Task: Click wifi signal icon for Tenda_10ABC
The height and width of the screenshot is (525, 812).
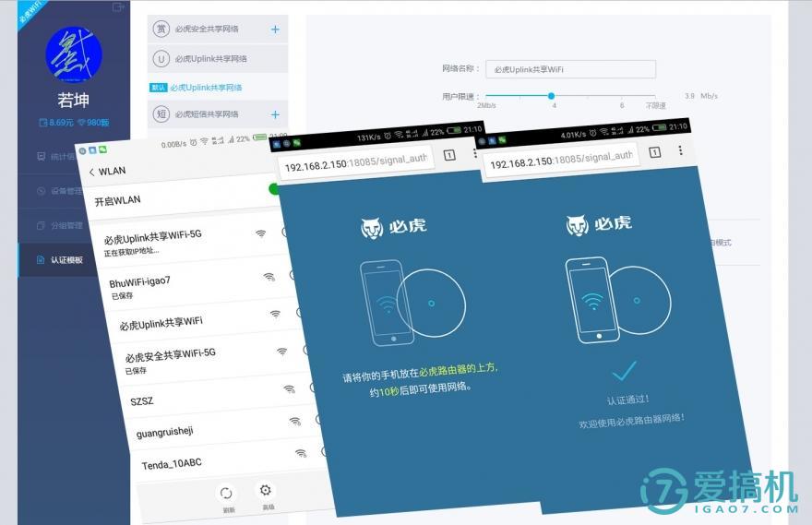Action: point(301,454)
